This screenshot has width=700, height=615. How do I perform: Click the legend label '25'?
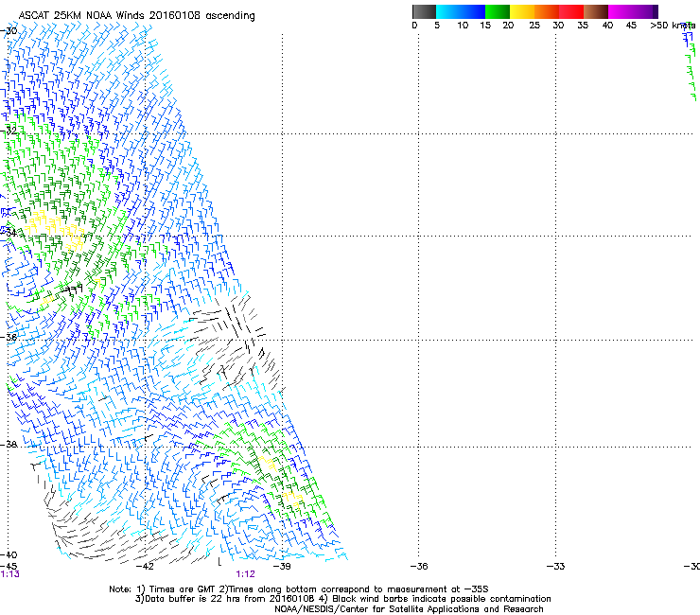click(x=534, y=26)
